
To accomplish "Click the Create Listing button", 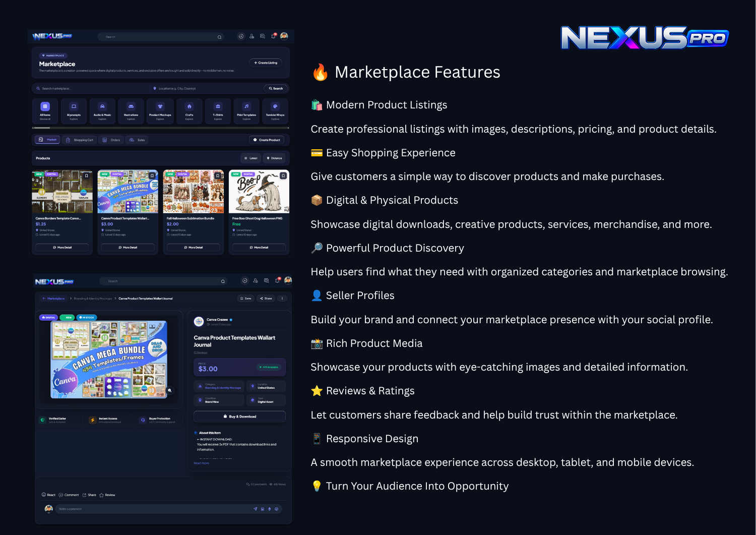I will (x=266, y=63).
